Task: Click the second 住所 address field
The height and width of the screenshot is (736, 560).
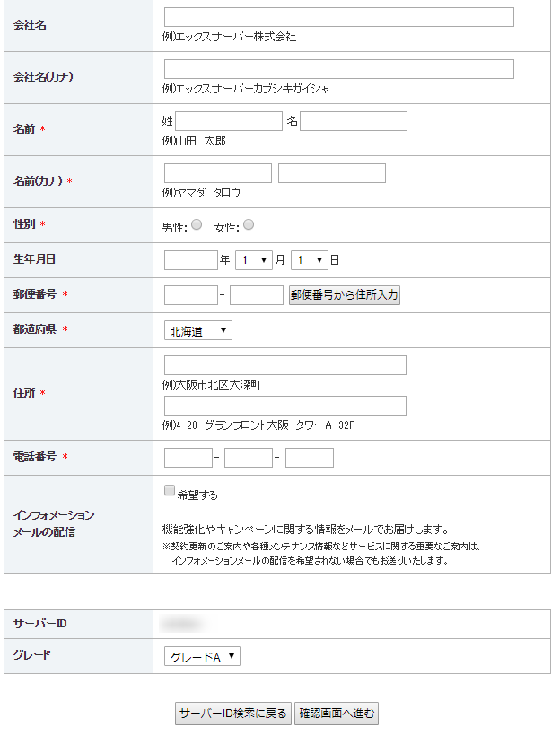Action: pyautogui.click(x=284, y=406)
